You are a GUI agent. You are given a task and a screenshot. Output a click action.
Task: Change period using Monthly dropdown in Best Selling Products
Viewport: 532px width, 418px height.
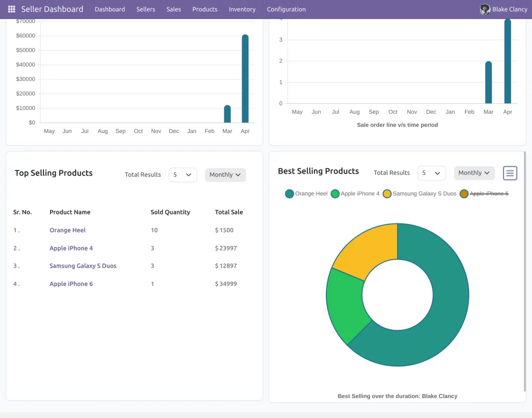[474, 173]
